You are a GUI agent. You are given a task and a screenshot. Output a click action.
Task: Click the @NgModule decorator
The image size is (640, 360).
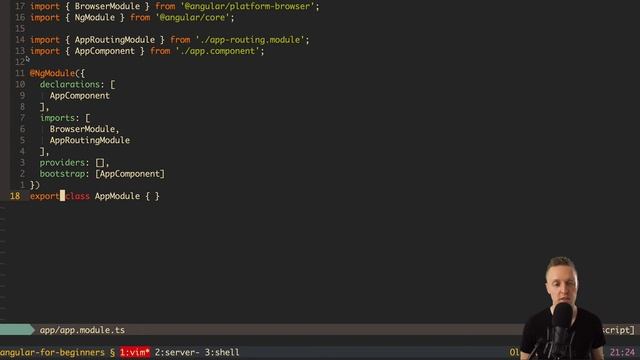click(x=53, y=73)
